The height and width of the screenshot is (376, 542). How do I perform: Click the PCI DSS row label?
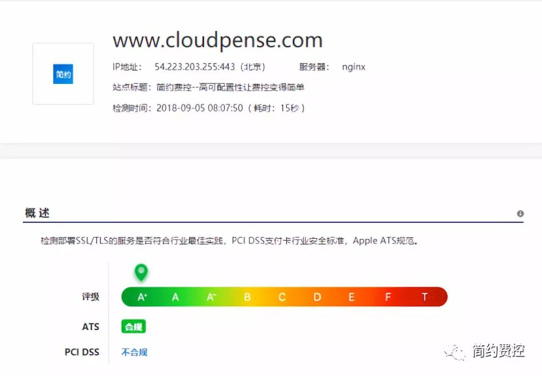pyautogui.click(x=82, y=352)
